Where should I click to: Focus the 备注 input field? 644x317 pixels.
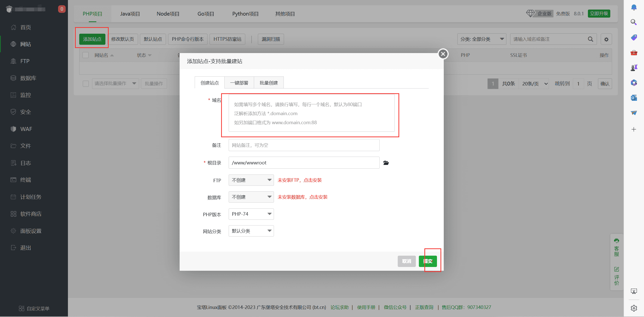point(304,145)
